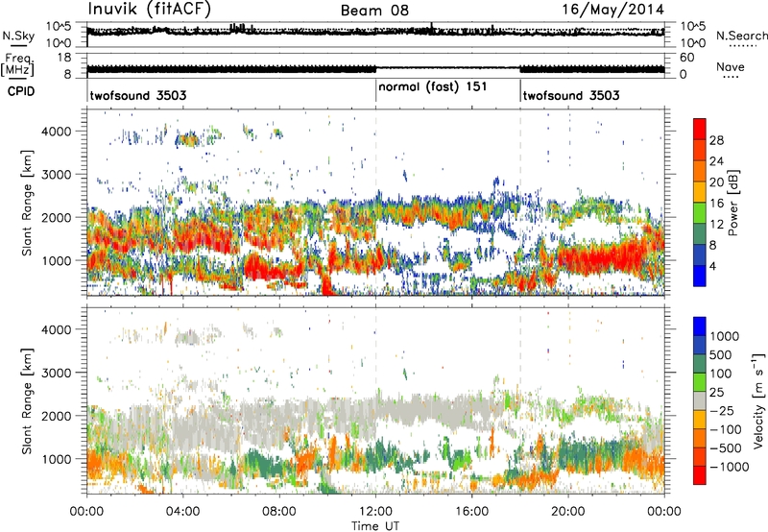Click the blue bottom segment of power colorbar
The height and width of the screenshot is (532, 768).
pyautogui.click(x=700, y=276)
